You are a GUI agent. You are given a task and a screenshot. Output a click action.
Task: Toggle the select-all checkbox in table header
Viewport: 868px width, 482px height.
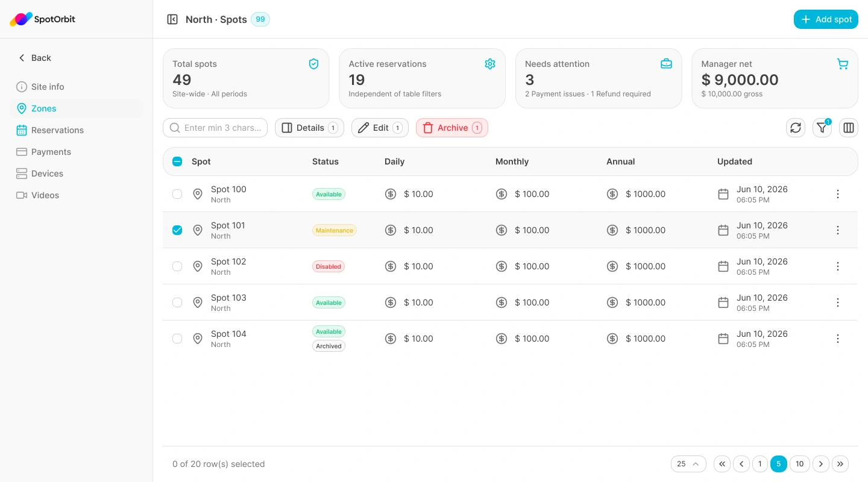[177, 161]
